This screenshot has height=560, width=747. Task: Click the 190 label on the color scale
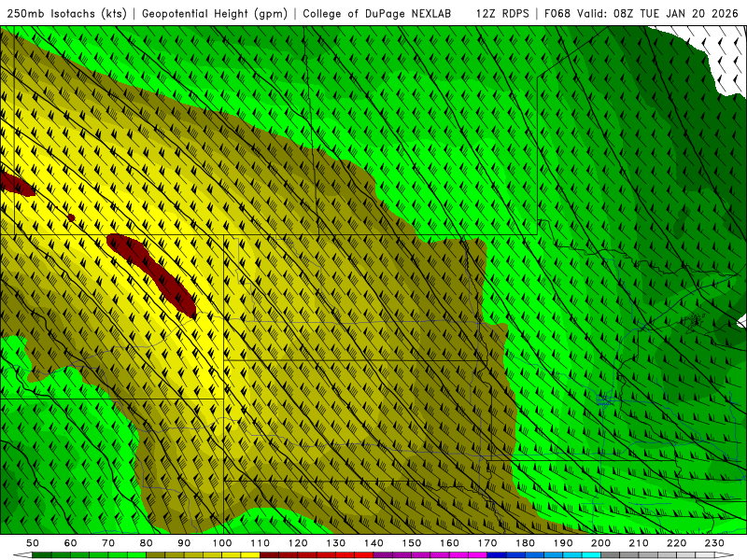point(563,543)
